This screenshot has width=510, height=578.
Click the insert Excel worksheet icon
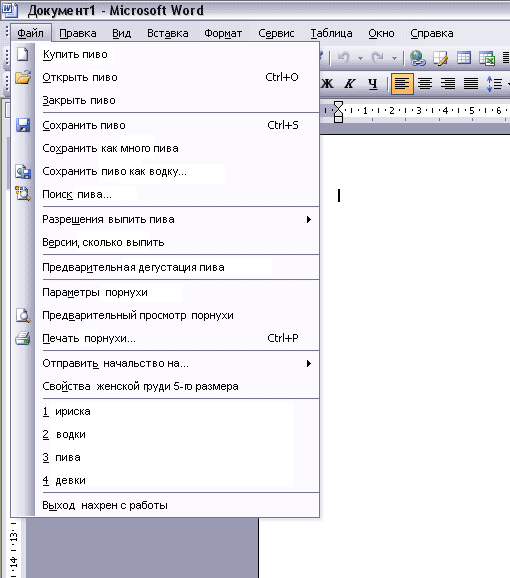tap(487, 58)
